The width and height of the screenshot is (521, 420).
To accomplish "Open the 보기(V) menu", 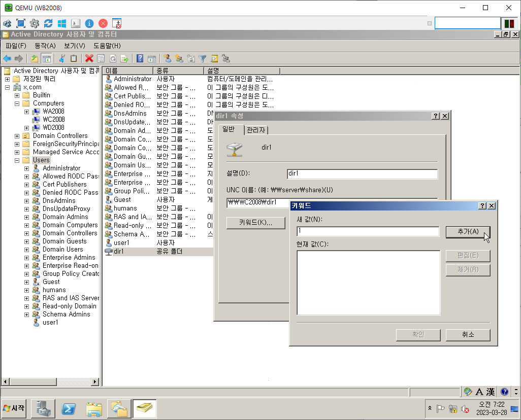I will [75, 46].
